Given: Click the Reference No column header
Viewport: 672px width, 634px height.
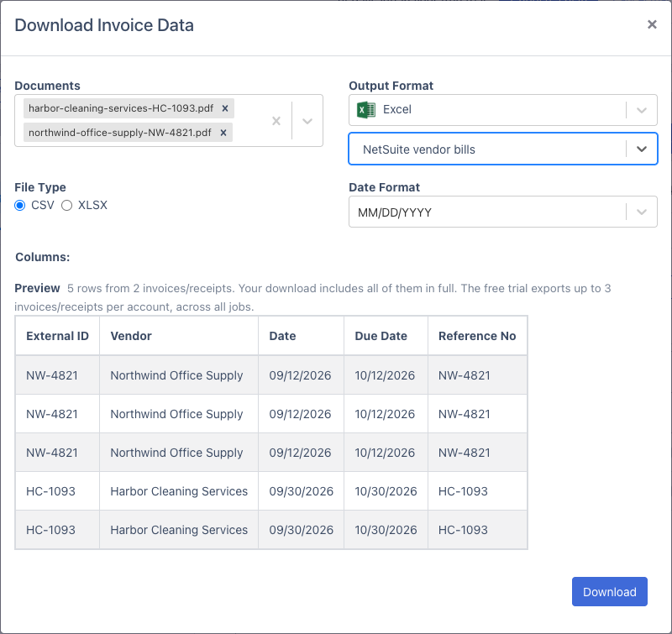Looking at the screenshot, I should tap(477, 336).
